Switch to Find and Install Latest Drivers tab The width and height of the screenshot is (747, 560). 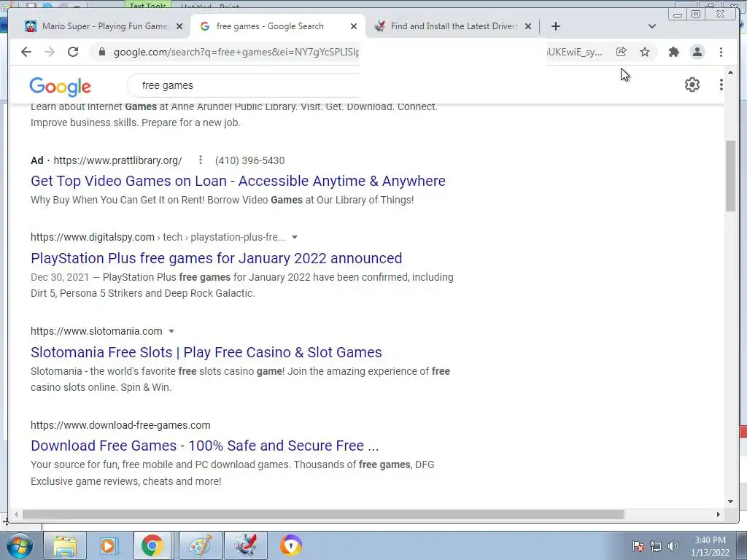click(453, 26)
